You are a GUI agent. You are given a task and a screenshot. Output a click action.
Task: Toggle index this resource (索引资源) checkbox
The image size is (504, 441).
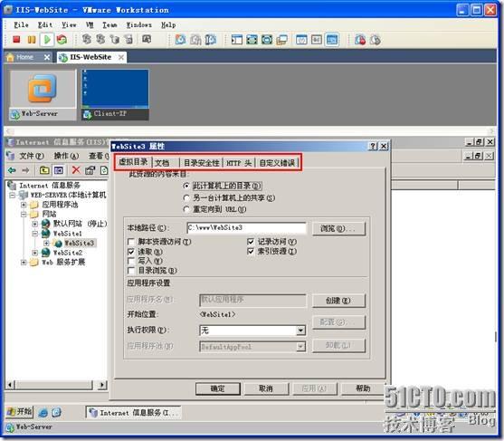[251, 251]
